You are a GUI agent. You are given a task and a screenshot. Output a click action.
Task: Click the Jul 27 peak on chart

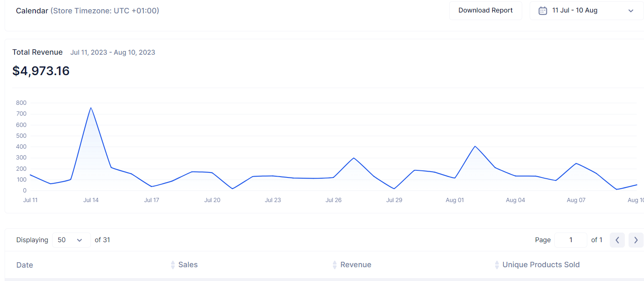[354, 158]
